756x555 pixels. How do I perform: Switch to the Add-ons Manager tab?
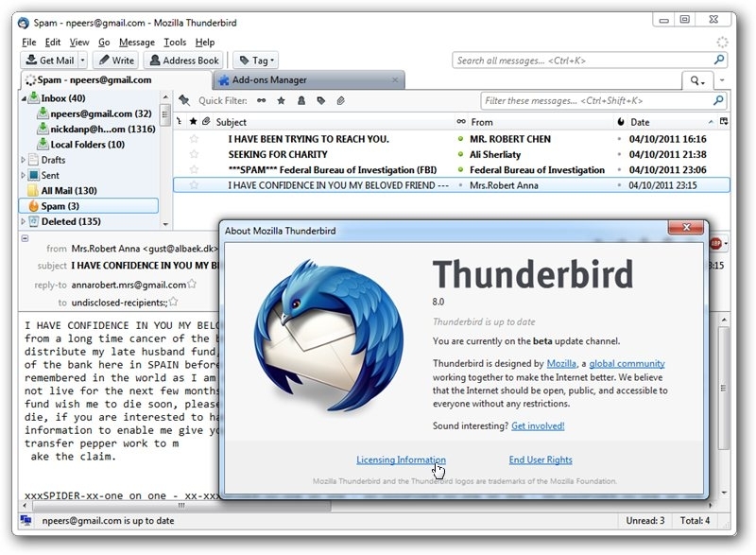click(x=309, y=80)
